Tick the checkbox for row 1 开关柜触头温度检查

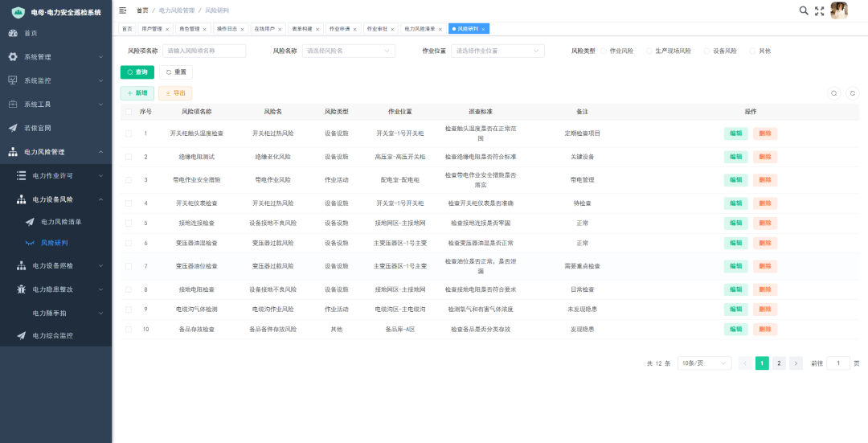(129, 133)
